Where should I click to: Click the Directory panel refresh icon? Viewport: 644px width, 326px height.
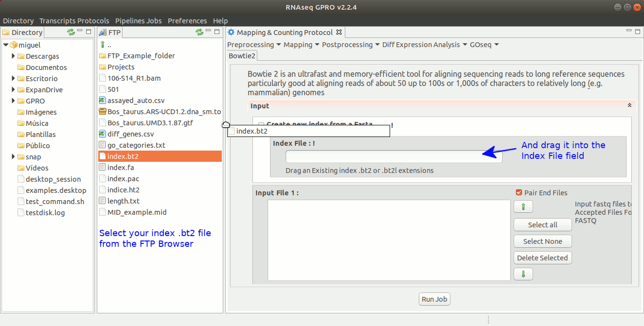click(x=71, y=32)
